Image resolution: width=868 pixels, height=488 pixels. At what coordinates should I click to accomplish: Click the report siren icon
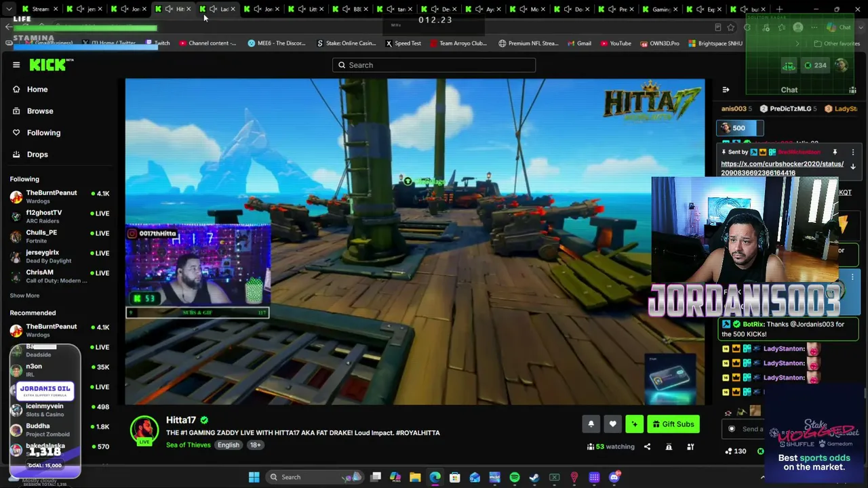(669, 447)
